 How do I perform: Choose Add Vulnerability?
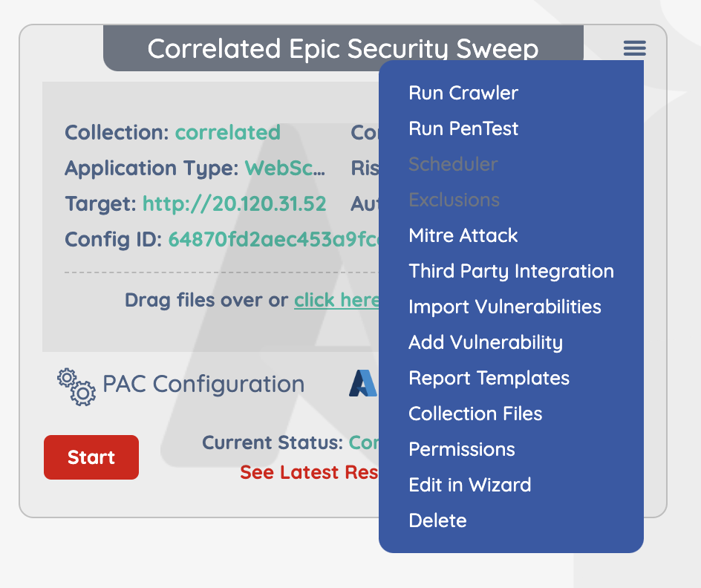point(486,343)
